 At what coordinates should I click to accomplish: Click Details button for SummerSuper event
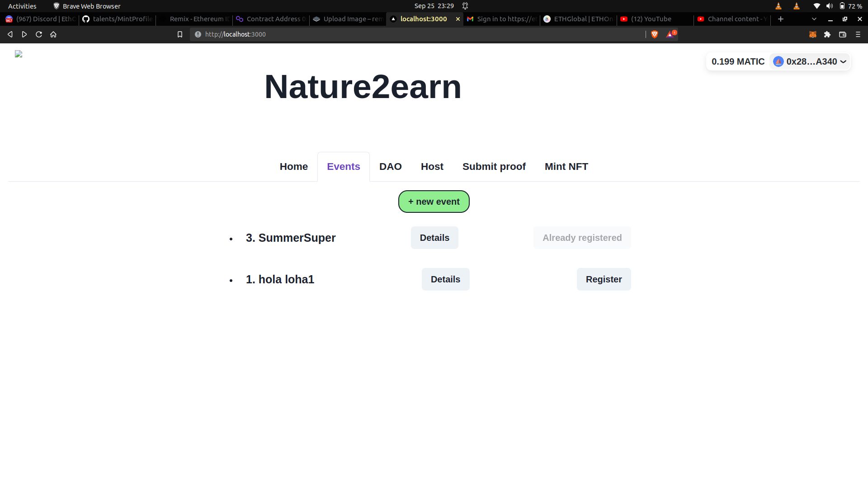[434, 238]
